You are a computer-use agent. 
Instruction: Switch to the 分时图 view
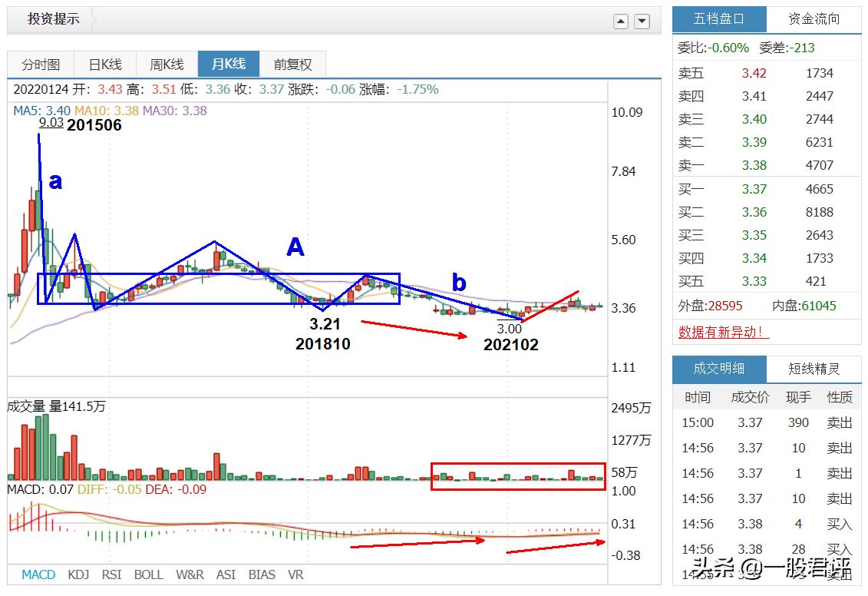[x=41, y=64]
